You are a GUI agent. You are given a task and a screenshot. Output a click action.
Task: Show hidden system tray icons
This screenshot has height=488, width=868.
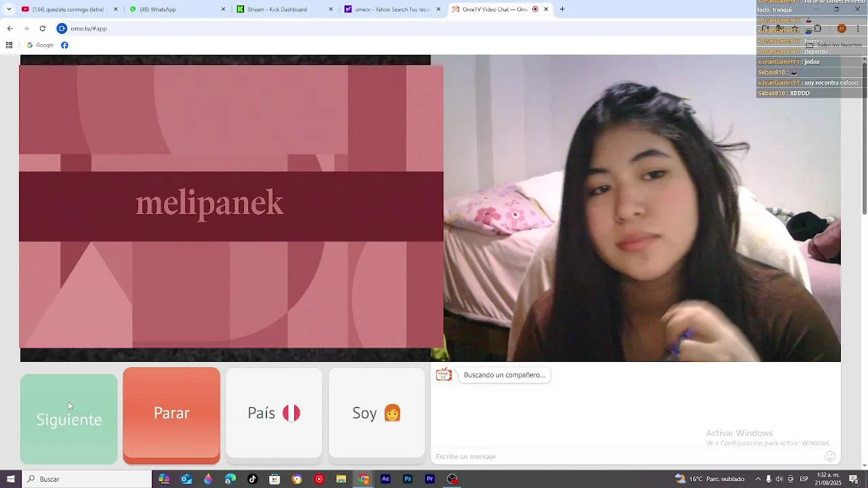click(x=758, y=479)
